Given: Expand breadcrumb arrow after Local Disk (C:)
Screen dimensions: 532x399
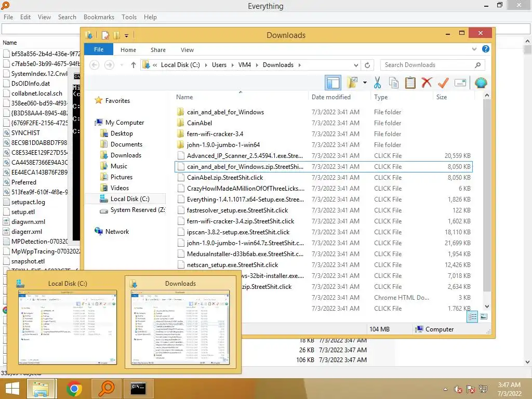Looking at the screenshot, I should click(x=206, y=65).
